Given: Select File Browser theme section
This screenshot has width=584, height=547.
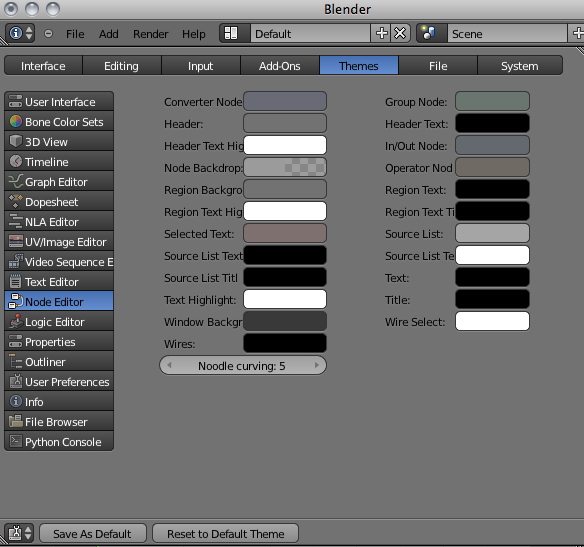Looking at the screenshot, I should (59, 422).
